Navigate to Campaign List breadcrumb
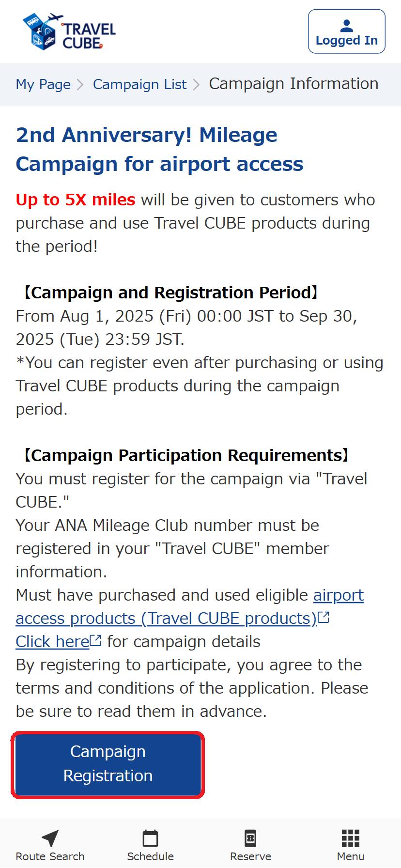Image resolution: width=401 pixels, height=868 pixels. (x=139, y=84)
